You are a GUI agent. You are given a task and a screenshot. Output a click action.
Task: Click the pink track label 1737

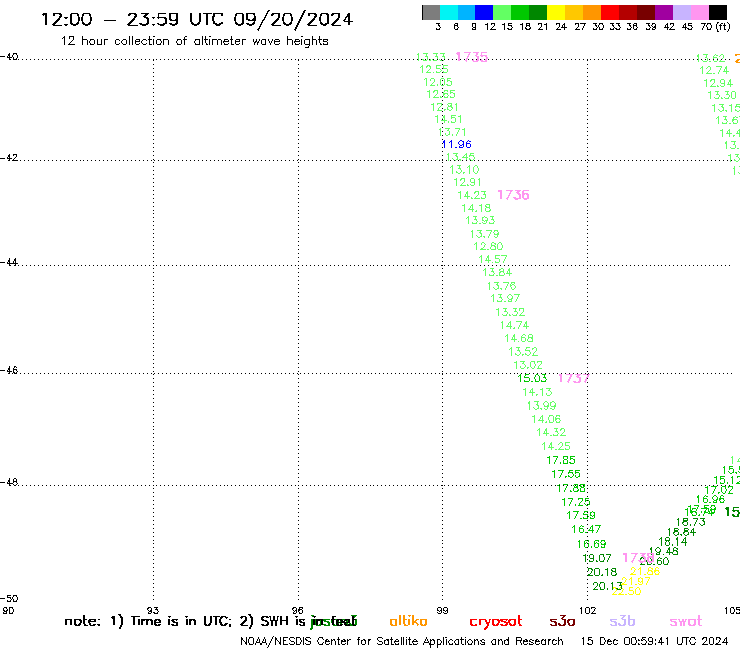click(573, 379)
